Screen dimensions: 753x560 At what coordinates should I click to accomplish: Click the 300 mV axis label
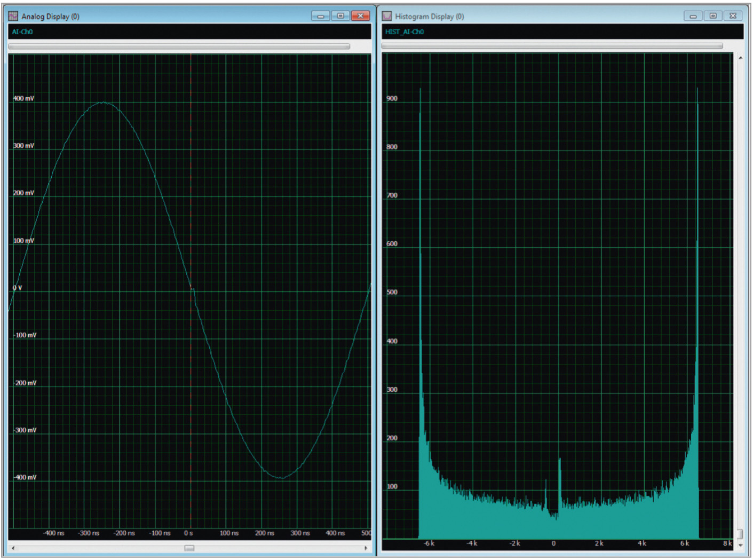point(23,146)
